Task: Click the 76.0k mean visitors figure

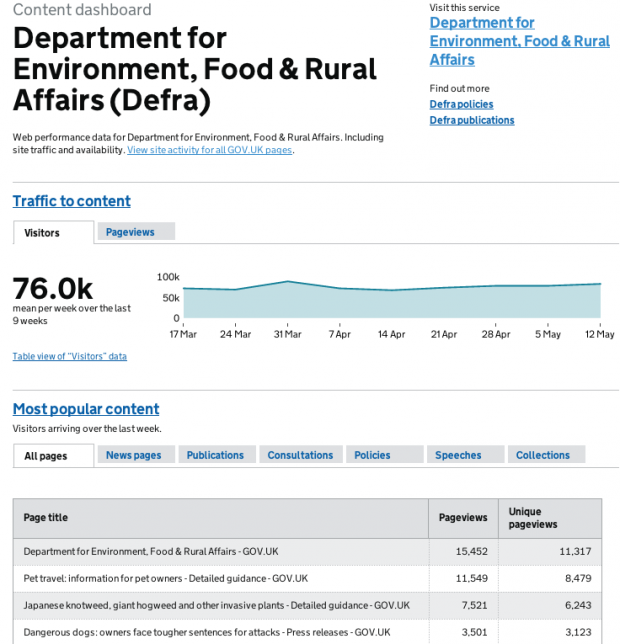Action: (53, 288)
